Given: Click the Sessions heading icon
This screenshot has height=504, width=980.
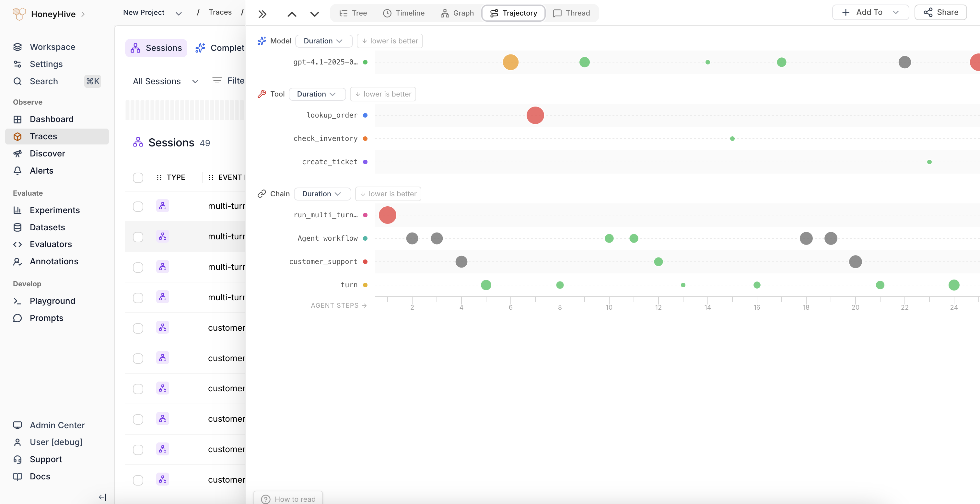Looking at the screenshot, I should (138, 142).
